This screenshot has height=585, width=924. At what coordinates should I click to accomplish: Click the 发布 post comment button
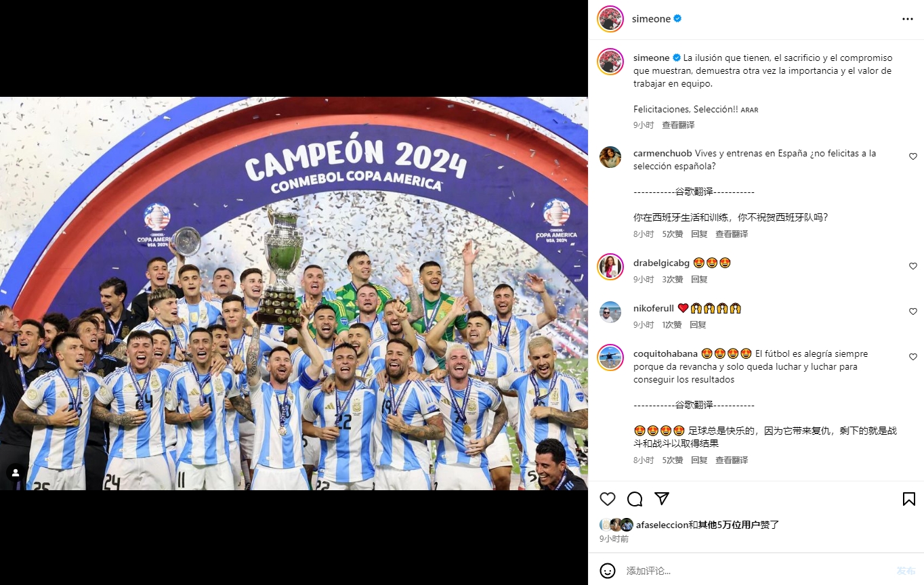pyautogui.click(x=906, y=571)
